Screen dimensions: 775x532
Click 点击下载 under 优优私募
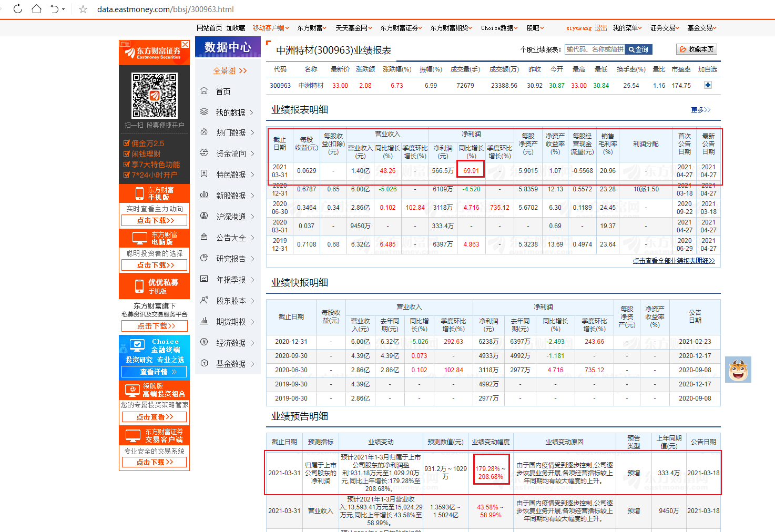pyautogui.click(x=155, y=326)
